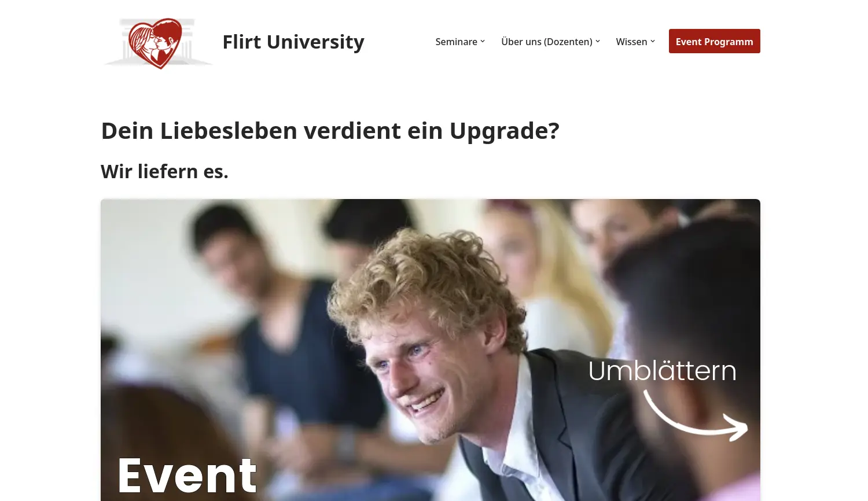This screenshot has width=868, height=501.
Task: Open the Über uns (Dozenten) menu
Action: point(547,42)
